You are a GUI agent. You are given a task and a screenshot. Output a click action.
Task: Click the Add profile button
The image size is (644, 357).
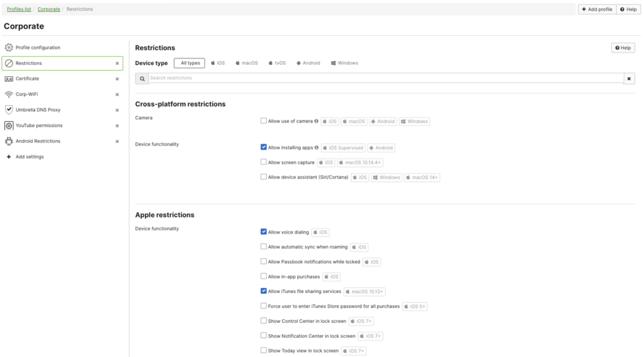597,9
